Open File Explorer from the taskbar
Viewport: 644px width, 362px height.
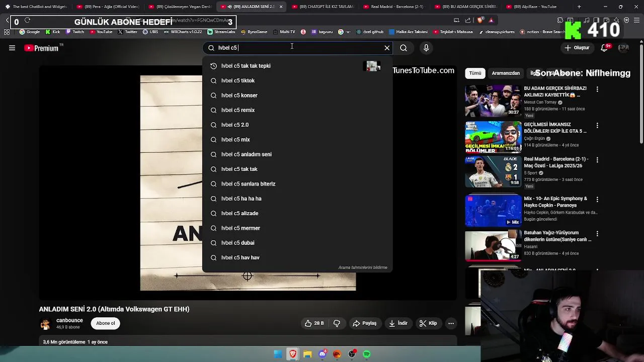pos(307,354)
